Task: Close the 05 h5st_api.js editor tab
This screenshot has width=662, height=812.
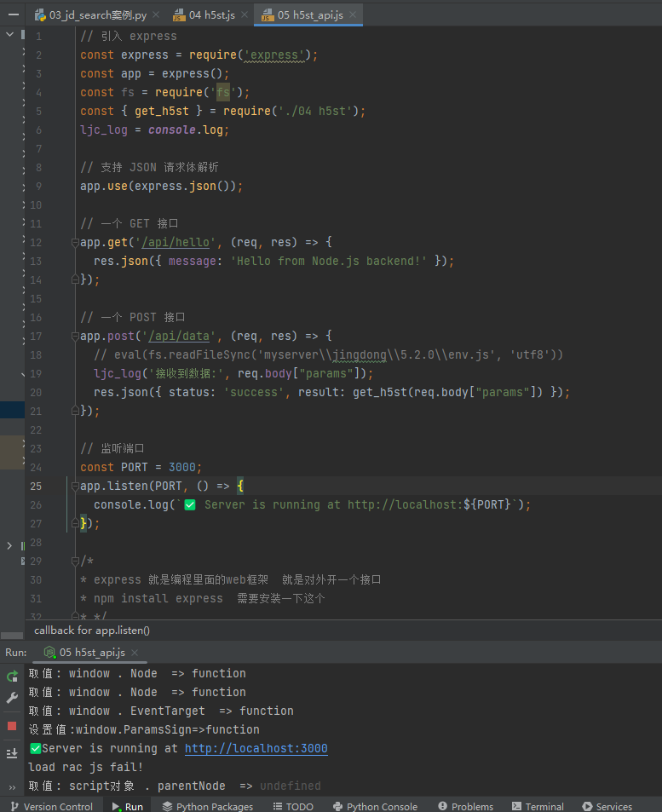Action: (x=353, y=14)
